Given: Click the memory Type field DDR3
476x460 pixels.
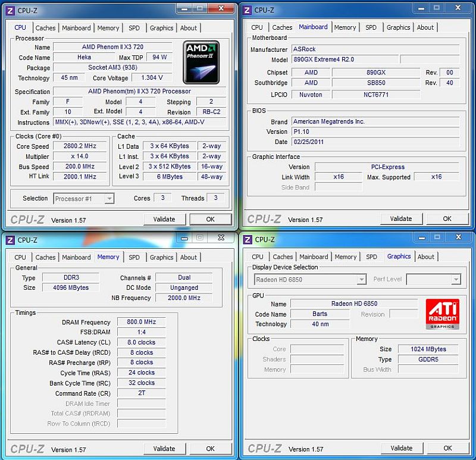Looking at the screenshot, I should click(71, 277).
